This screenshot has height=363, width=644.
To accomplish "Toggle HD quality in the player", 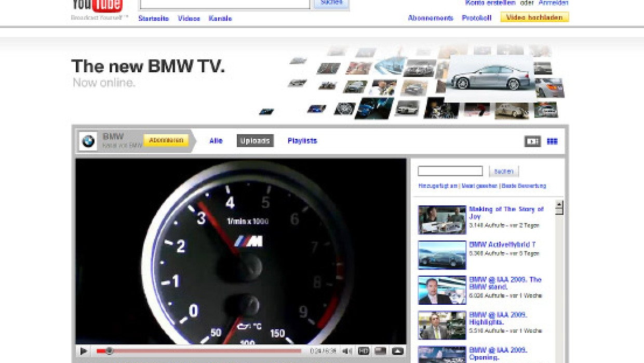I will 364,351.
